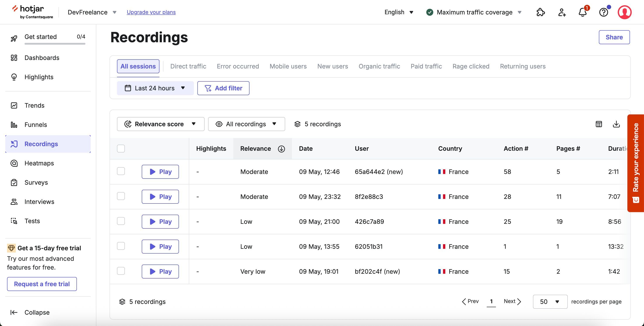Play the 09 May, 19:01 recording
This screenshot has width=644, height=326.
click(160, 272)
